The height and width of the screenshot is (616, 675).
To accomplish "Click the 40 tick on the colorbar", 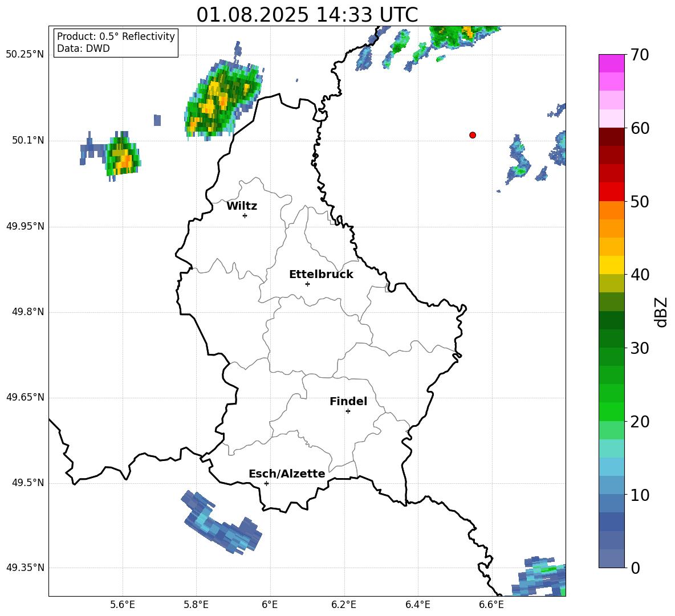I will pos(640,275).
